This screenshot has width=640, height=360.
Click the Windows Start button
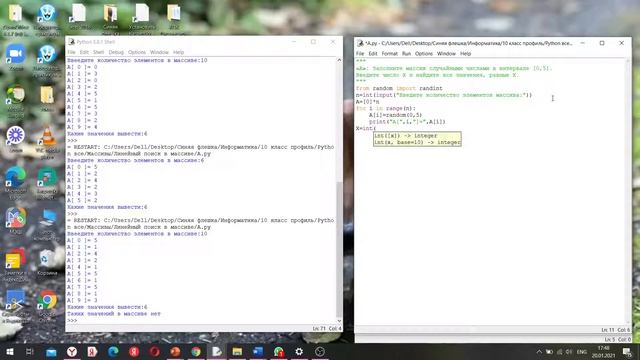click(x=10, y=351)
